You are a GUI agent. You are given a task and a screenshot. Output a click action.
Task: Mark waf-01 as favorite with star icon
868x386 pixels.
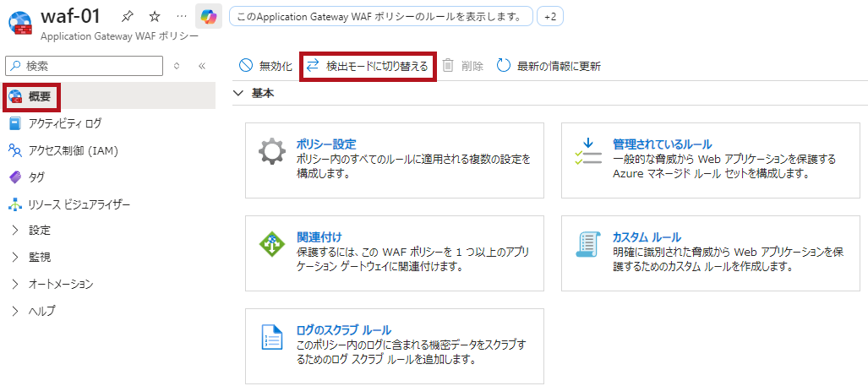155,16
